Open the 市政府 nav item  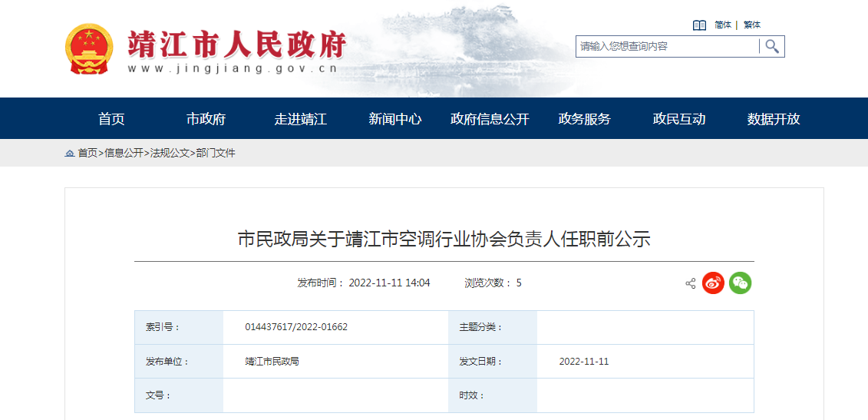tap(206, 118)
